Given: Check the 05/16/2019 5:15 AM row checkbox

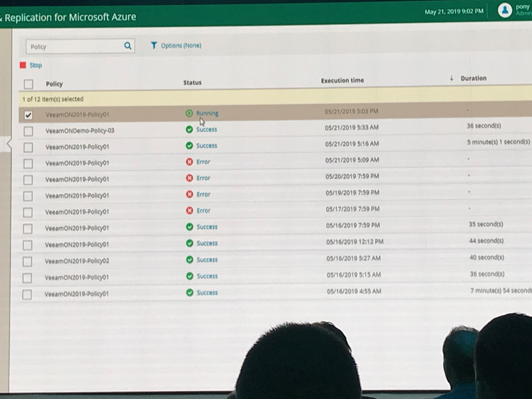Looking at the screenshot, I should 27,278.
